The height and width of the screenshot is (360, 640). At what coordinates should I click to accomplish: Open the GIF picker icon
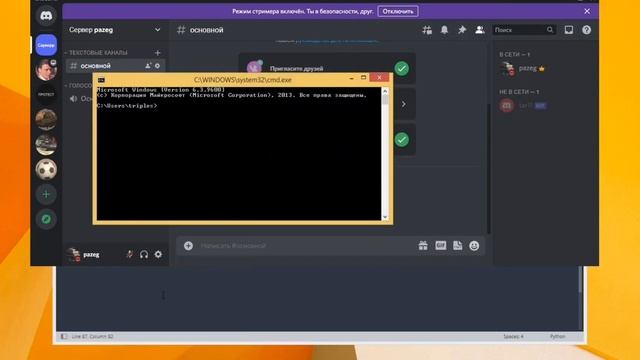(440, 245)
